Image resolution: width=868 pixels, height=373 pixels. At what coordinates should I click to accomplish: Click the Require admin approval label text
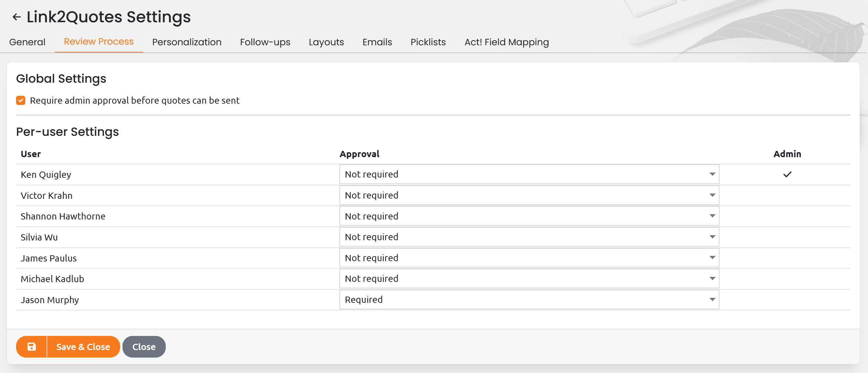[x=135, y=100]
